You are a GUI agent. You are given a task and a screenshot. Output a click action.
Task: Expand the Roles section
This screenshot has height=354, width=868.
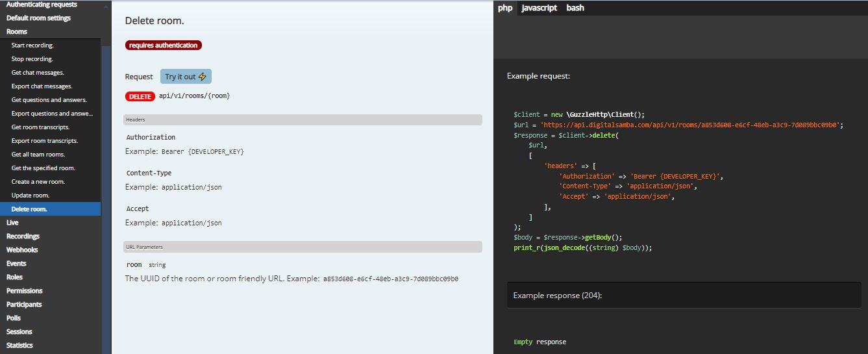coord(14,277)
